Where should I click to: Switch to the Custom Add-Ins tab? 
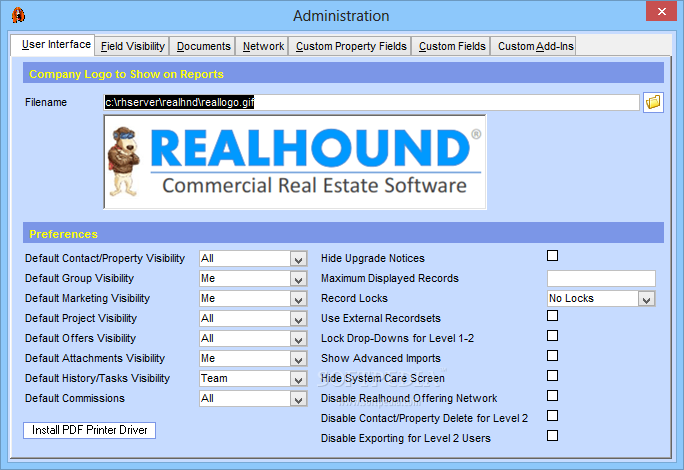[x=535, y=46]
